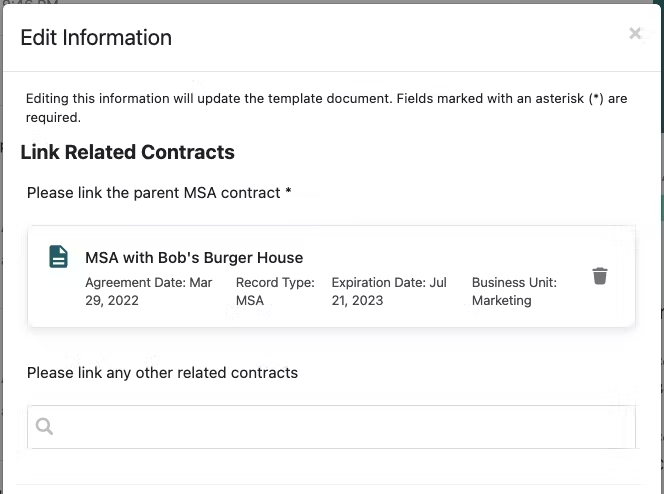The image size is (664, 494).
Task: Focus the other related contracts search field
Action: click(x=332, y=427)
